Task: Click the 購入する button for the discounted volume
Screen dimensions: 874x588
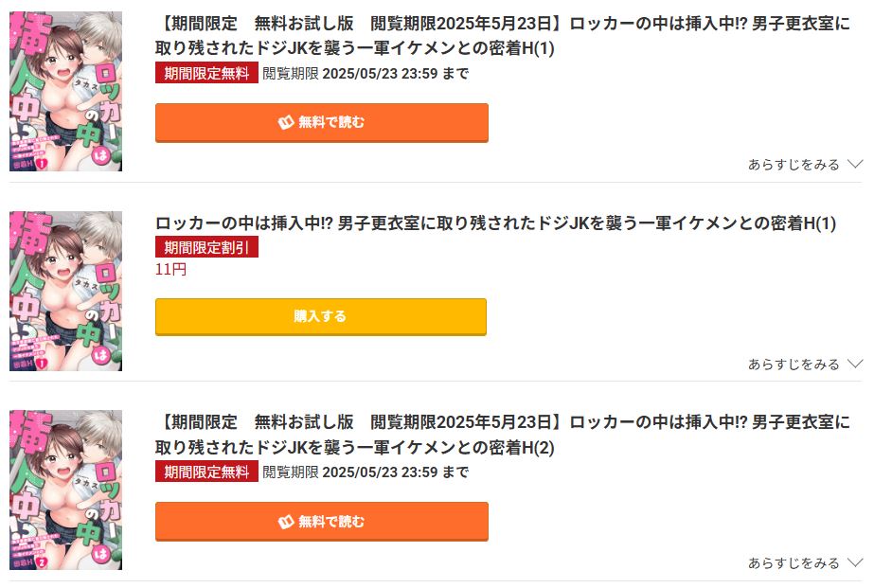Action: pos(321,316)
